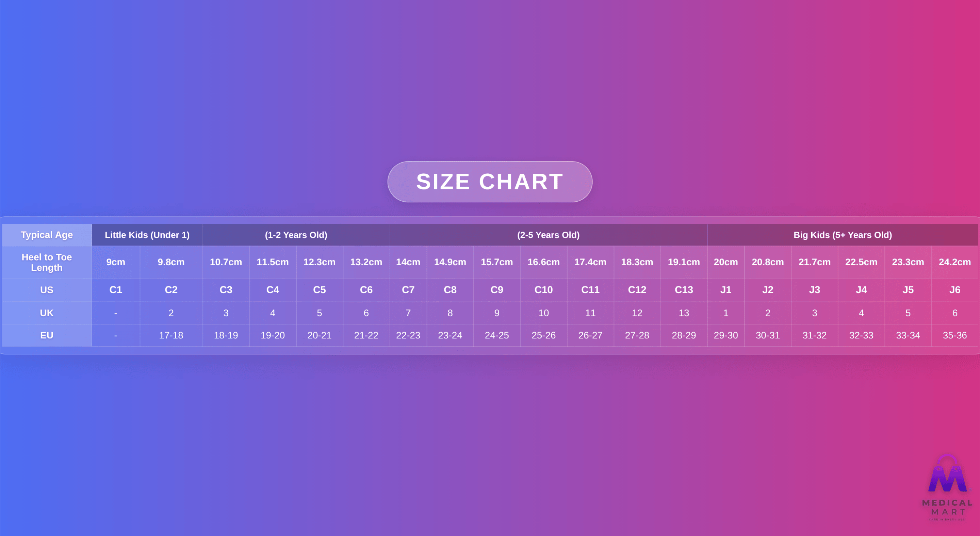Click the Medical Mart logo icon

click(947, 474)
